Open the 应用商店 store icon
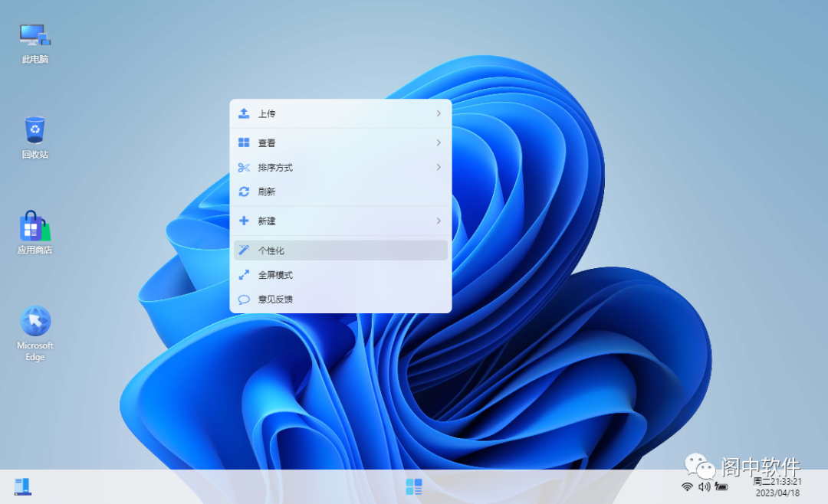Image resolution: width=828 pixels, height=504 pixels. click(34, 233)
